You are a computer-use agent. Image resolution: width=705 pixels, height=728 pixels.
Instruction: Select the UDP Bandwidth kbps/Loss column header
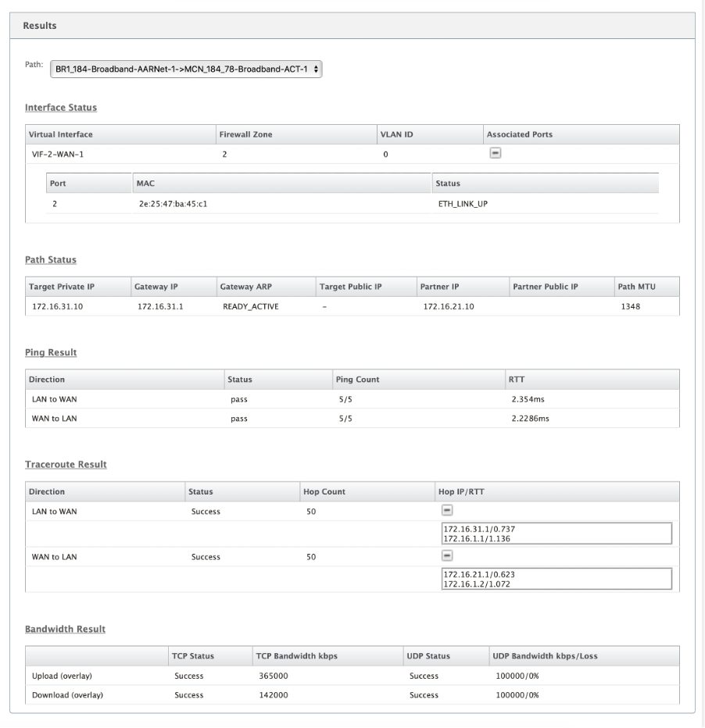(x=585, y=656)
